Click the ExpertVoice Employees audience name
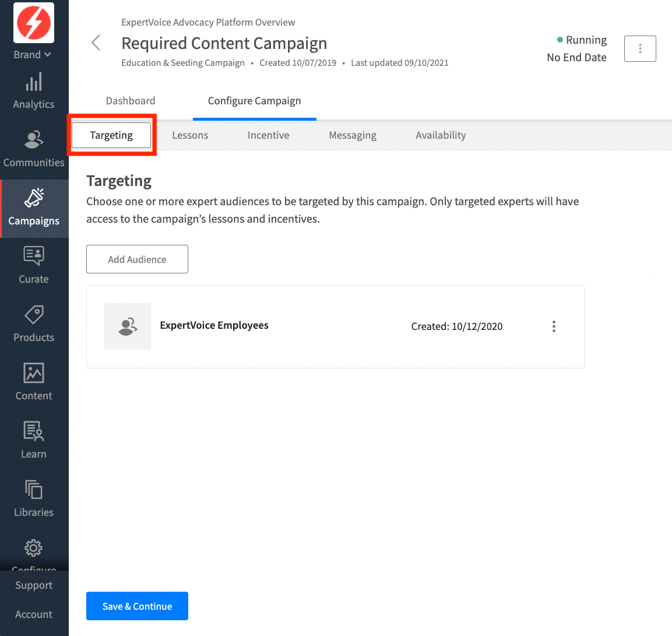The image size is (672, 636). coord(214,325)
